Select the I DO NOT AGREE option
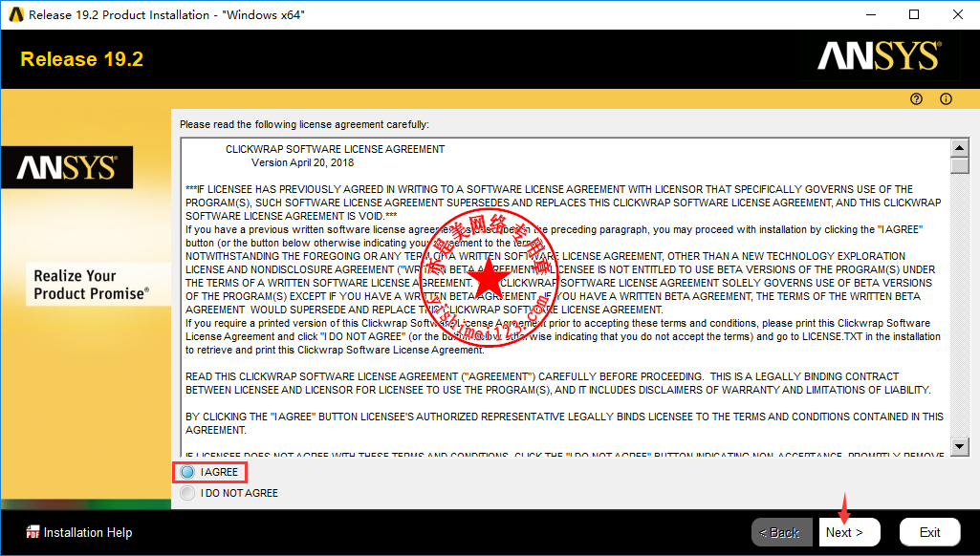This screenshot has height=556, width=980. [187, 493]
